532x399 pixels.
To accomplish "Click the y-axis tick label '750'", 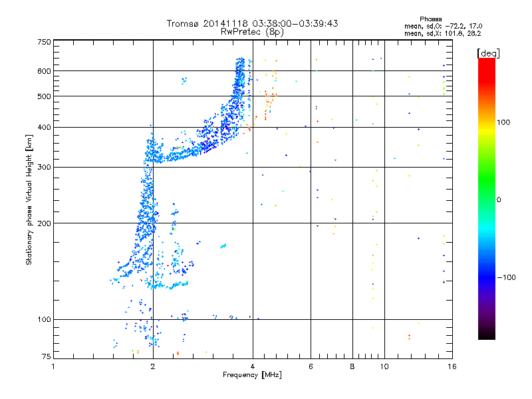I will pos(44,42).
